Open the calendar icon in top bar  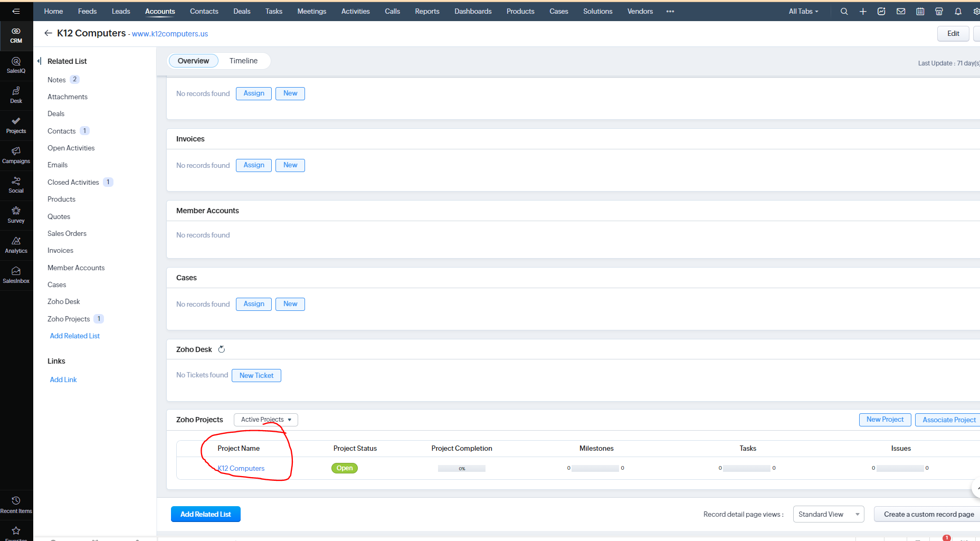coord(920,11)
